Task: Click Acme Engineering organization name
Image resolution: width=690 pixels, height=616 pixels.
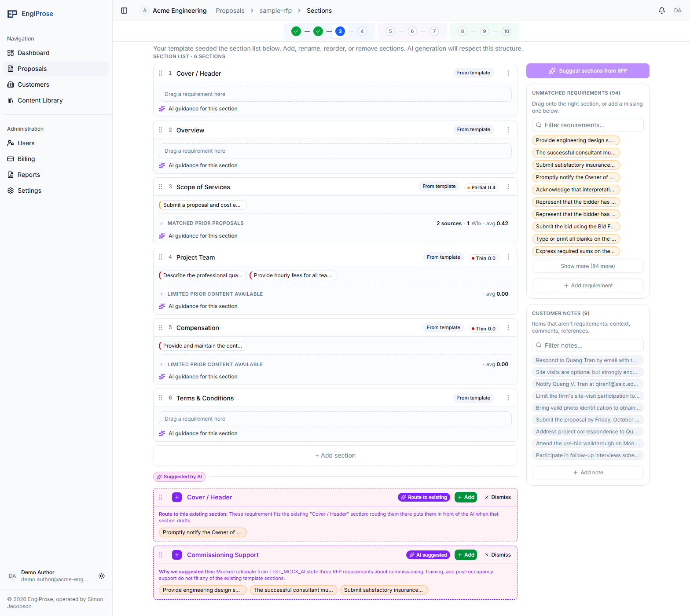Action: (x=180, y=11)
